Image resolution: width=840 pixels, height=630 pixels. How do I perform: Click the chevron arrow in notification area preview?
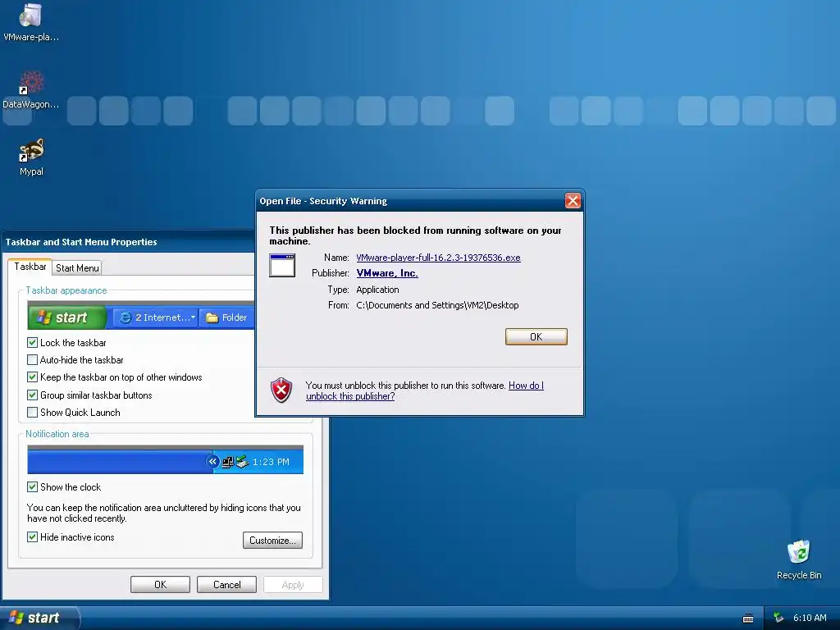pyautogui.click(x=212, y=461)
